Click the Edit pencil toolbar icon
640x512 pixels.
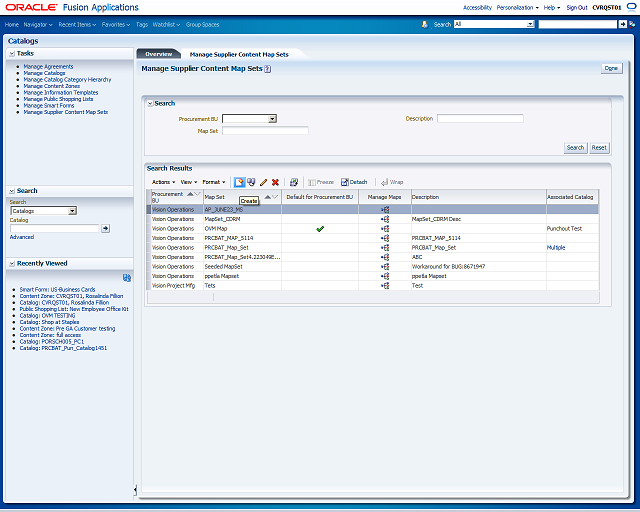pos(264,182)
